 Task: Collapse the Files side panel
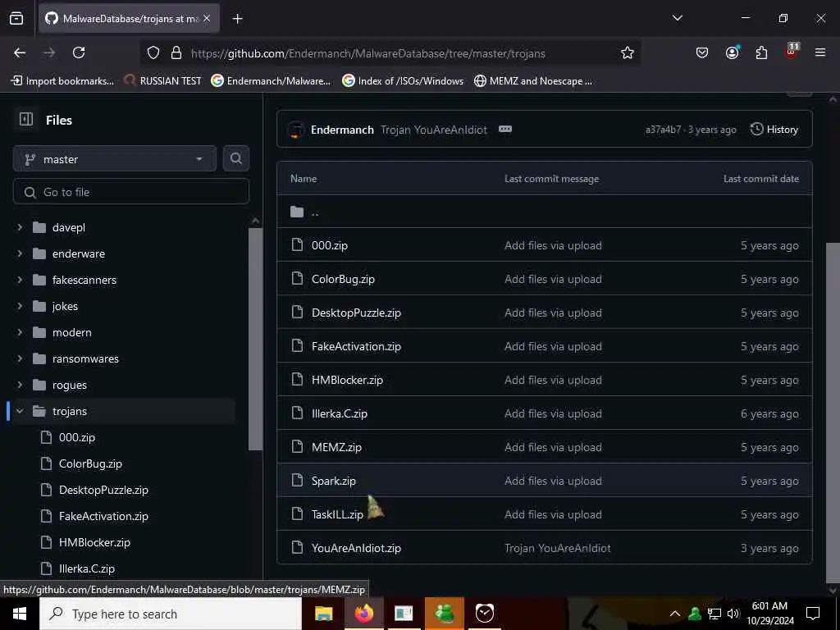pyautogui.click(x=25, y=119)
